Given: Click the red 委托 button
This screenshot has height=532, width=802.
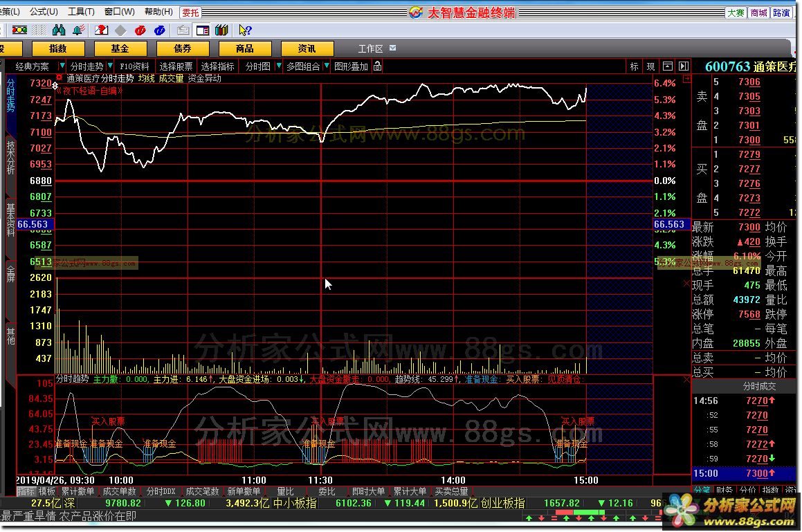Looking at the screenshot, I should (190, 12).
